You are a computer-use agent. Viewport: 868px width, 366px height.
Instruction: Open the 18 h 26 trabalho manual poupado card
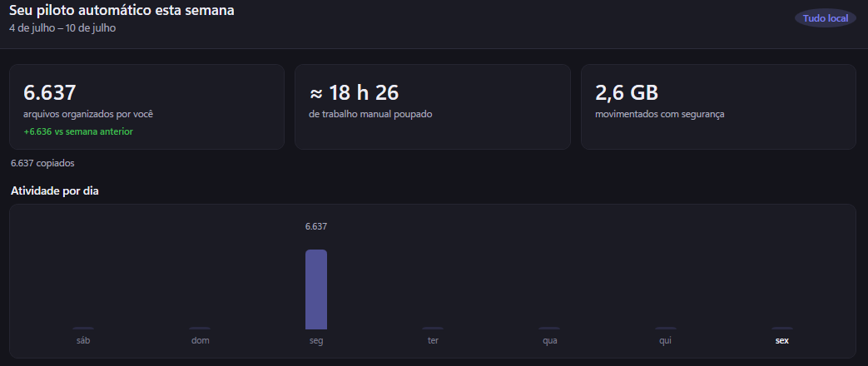point(433,106)
